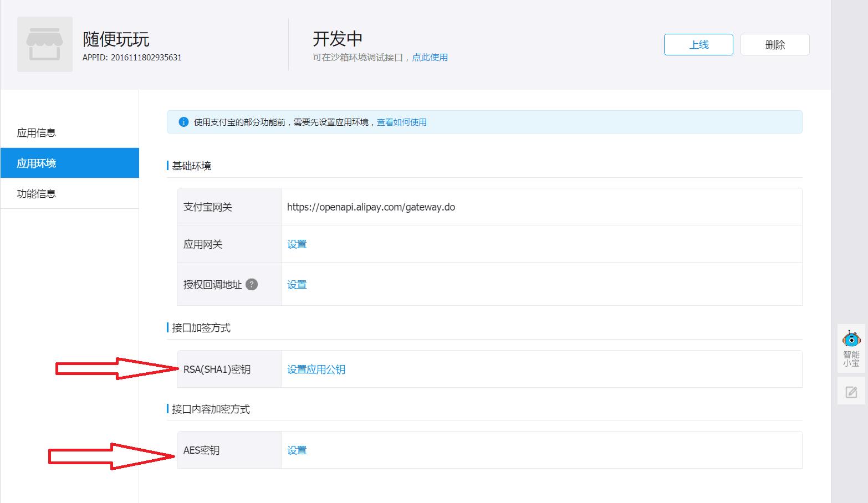Click the blue info icon in notice bar
Image resolution: width=868 pixels, height=503 pixels.
pos(183,122)
